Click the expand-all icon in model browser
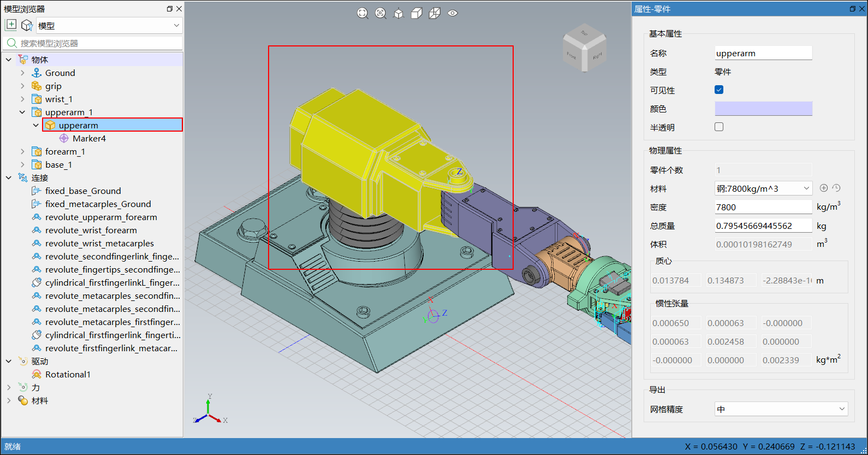Image resolution: width=868 pixels, height=455 pixels. click(x=11, y=25)
